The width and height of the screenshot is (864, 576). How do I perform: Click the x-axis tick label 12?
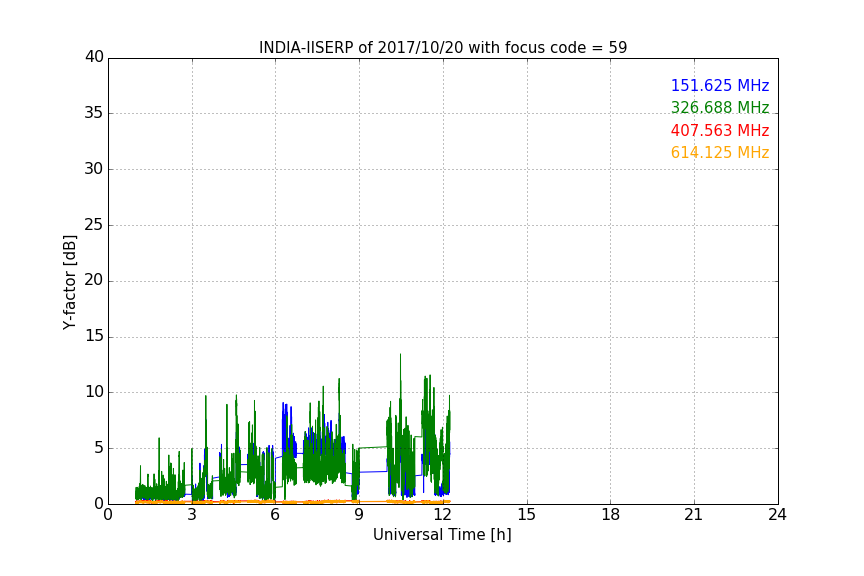[x=443, y=515]
